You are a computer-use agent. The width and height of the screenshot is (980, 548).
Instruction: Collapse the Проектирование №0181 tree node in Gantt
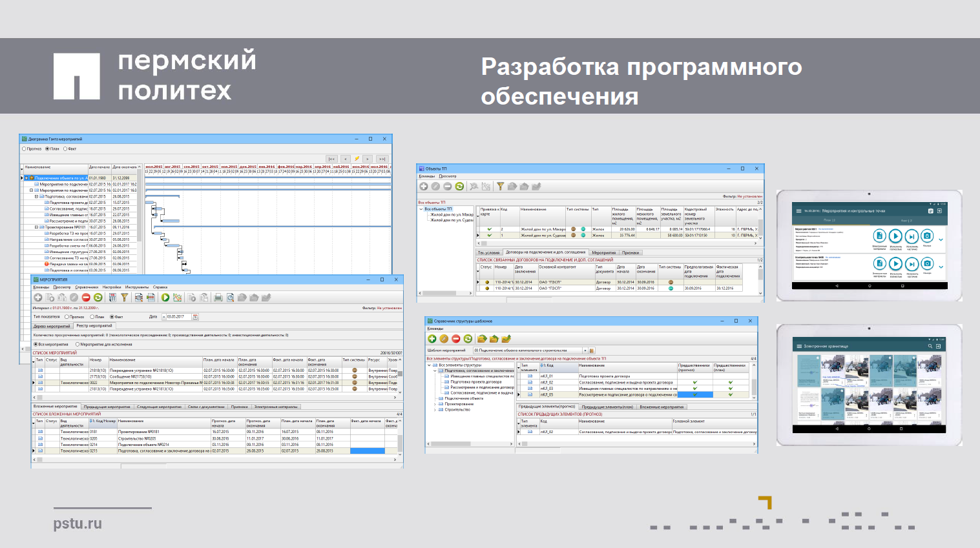37,227
